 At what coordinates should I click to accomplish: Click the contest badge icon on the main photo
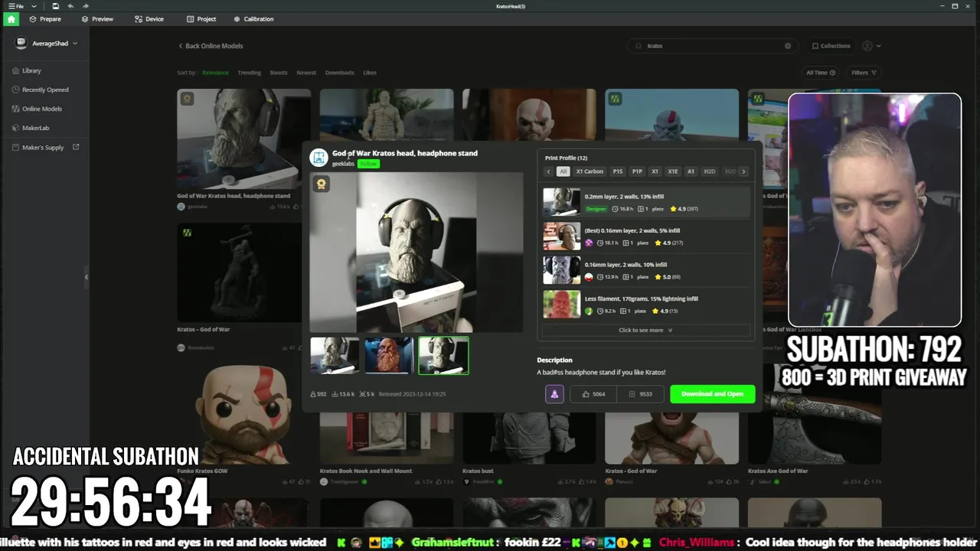point(321,184)
